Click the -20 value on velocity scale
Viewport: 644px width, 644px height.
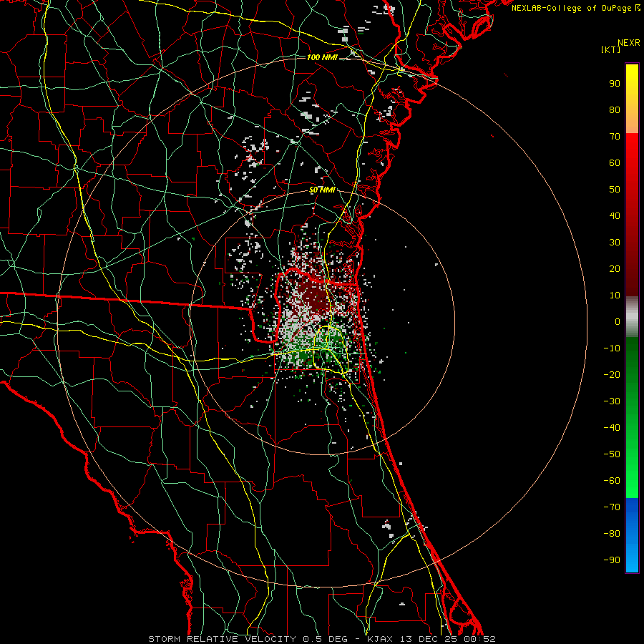click(x=612, y=375)
